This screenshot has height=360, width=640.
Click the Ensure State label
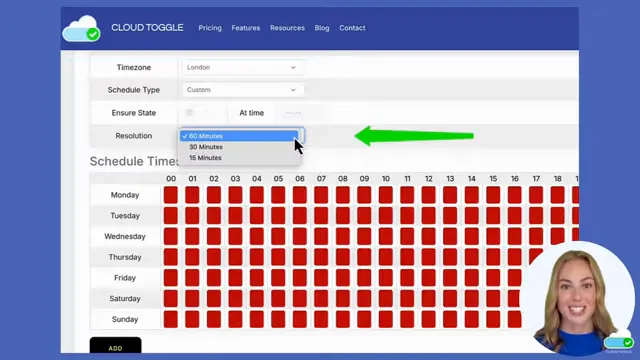(133, 113)
